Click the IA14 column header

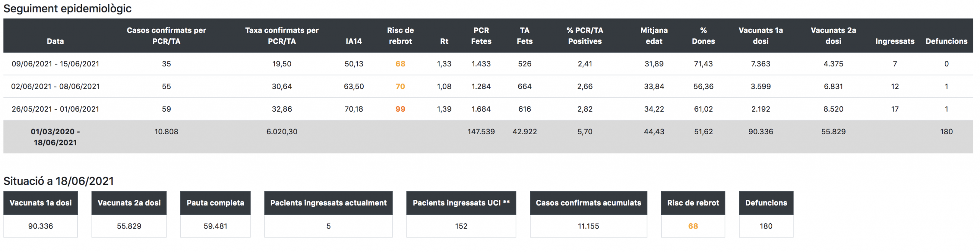tap(353, 41)
